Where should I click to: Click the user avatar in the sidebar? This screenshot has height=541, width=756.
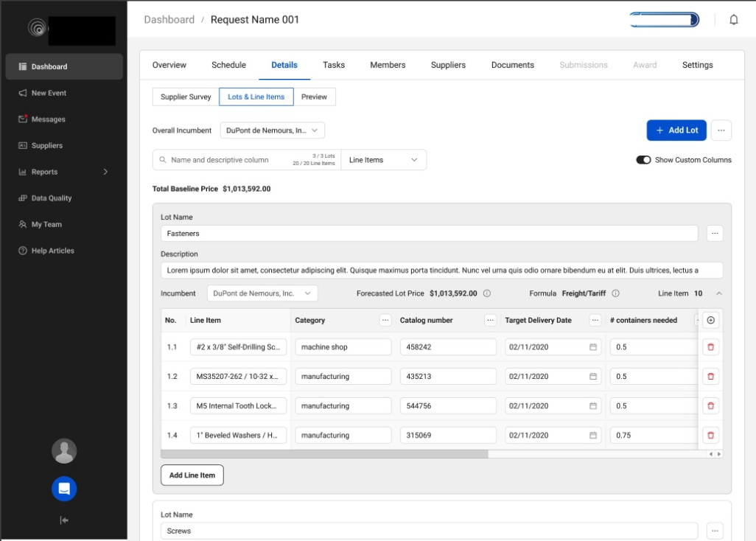click(64, 451)
